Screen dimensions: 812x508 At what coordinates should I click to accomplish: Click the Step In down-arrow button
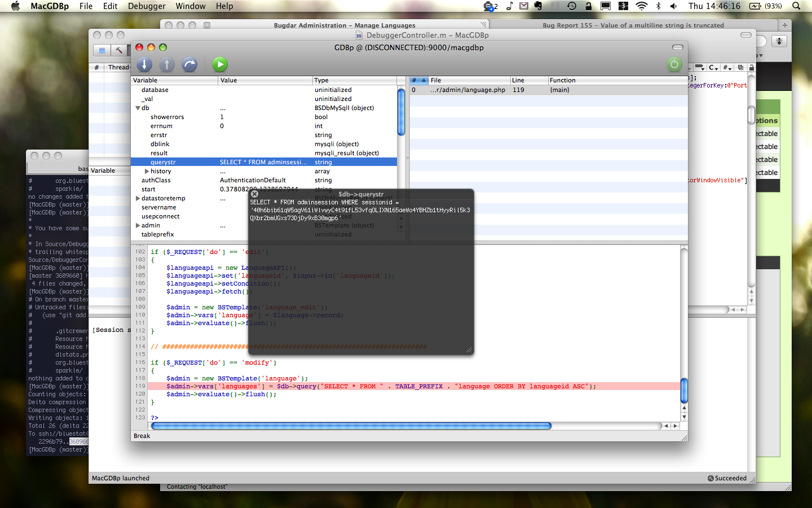point(144,64)
